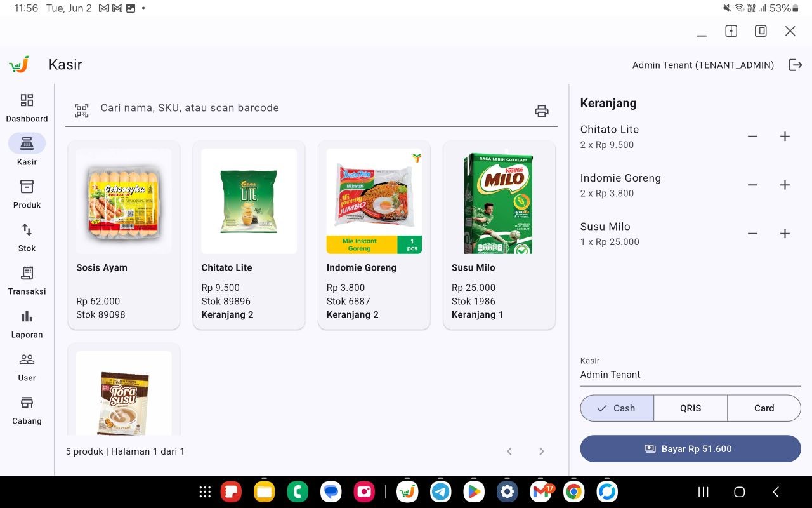Tap the Chitato Lite product image

pyautogui.click(x=249, y=201)
